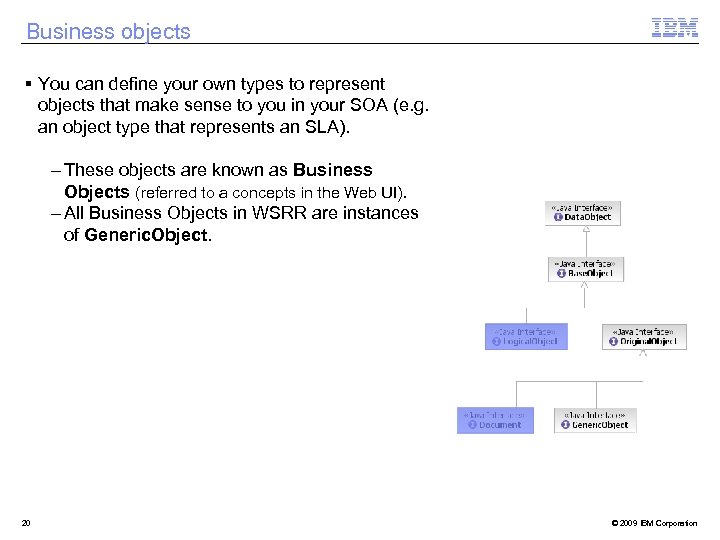Click 'an object type that represents an SLA'
The image size is (720, 540).
pos(193,127)
